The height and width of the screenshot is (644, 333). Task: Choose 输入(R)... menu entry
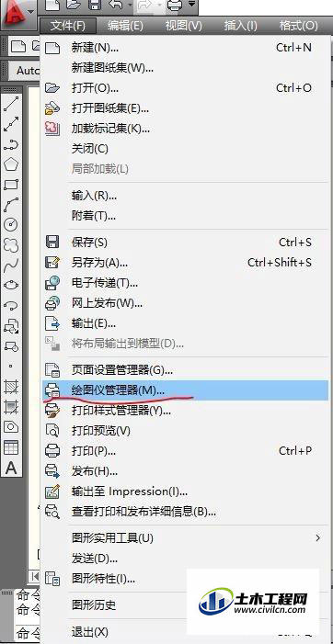coord(186,195)
